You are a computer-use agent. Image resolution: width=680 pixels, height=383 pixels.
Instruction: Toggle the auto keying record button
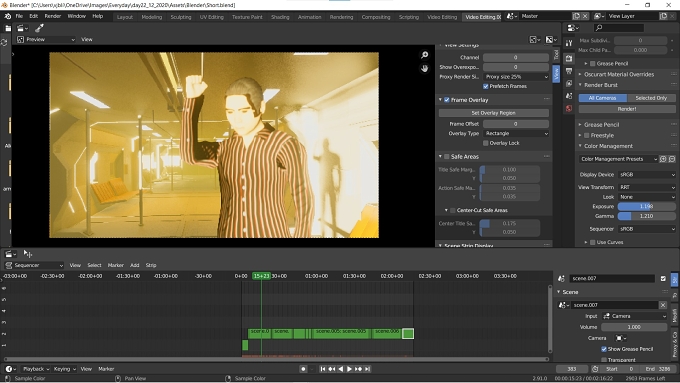[x=303, y=369]
